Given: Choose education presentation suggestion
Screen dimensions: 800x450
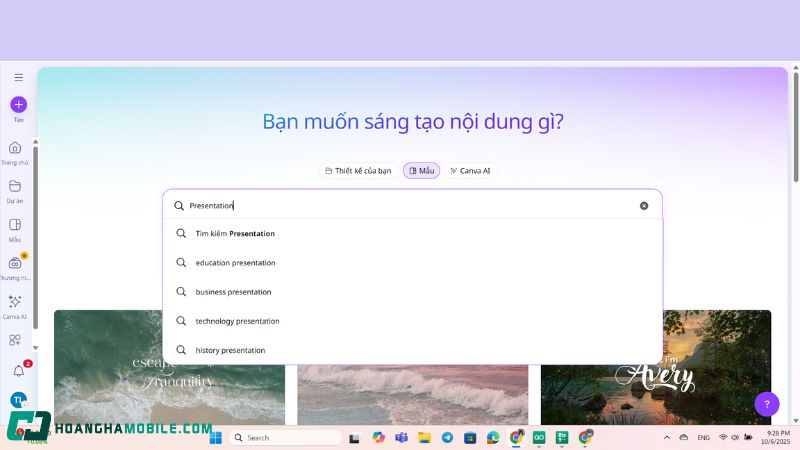Looking at the screenshot, I should click(412, 263).
